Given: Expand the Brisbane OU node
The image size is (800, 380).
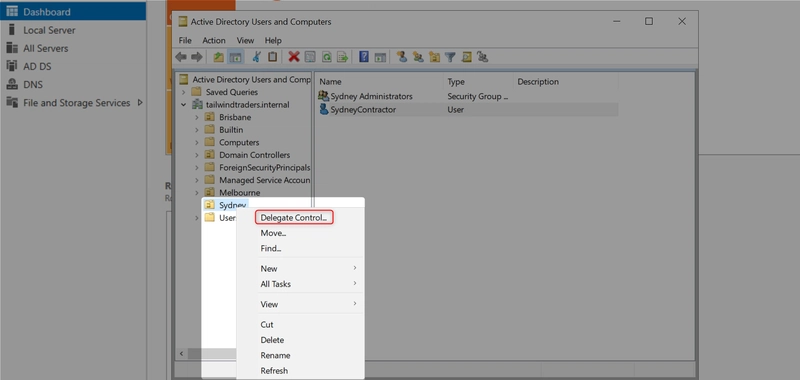Looking at the screenshot, I should (197, 117).
